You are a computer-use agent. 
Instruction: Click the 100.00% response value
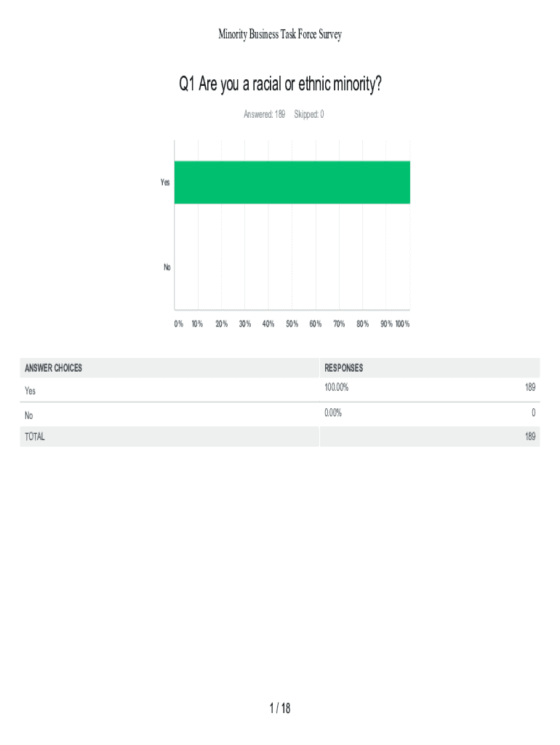coord(337,388)
